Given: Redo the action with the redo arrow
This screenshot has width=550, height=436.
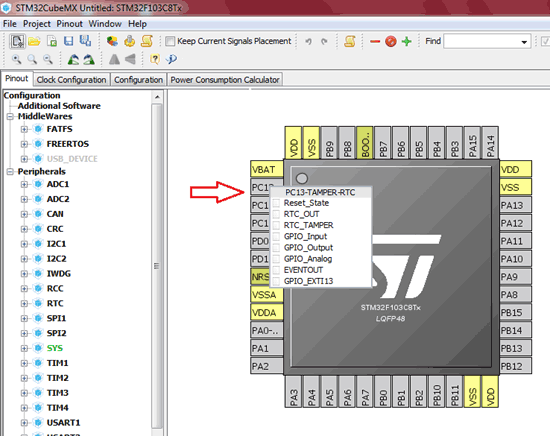Looking at the screenshot, I should click(324, 41).
